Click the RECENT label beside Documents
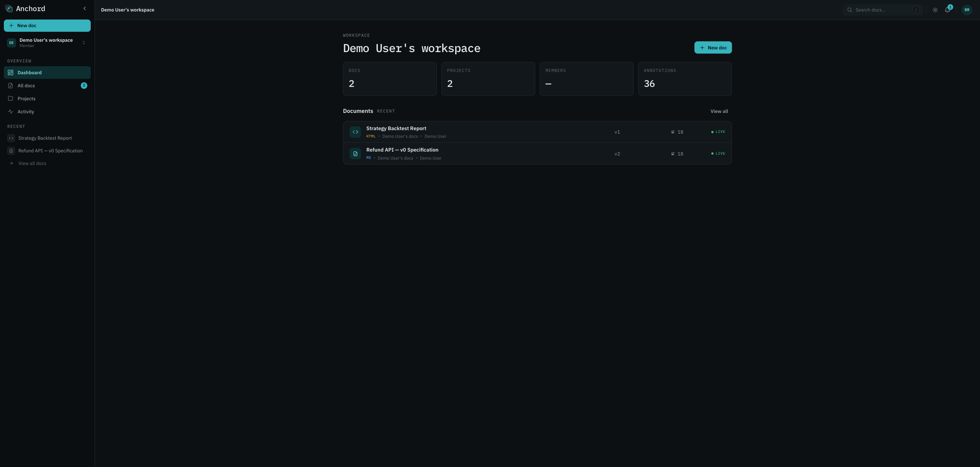This screenshot has width=980, height=467. click(x=386, y=111)
